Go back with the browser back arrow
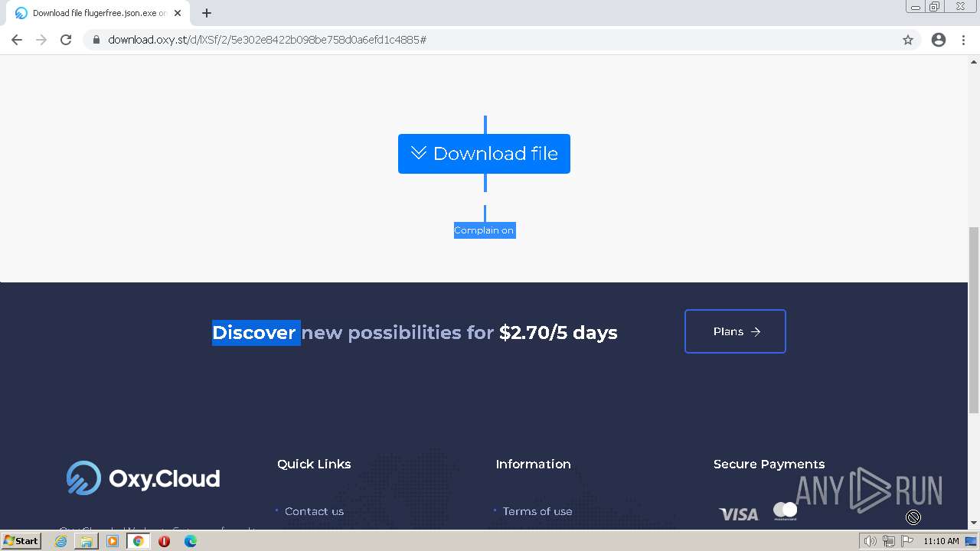Viewport: 980px width, 551px height. [x=17, y=40]
